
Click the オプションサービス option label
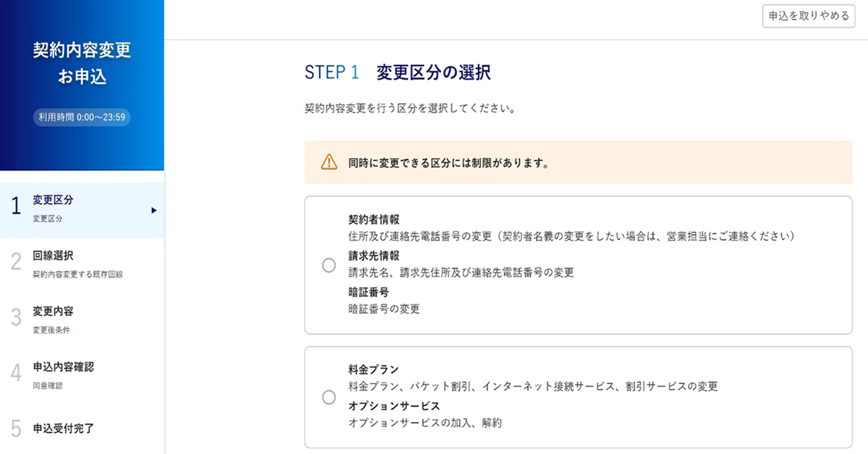pos(394,406)
